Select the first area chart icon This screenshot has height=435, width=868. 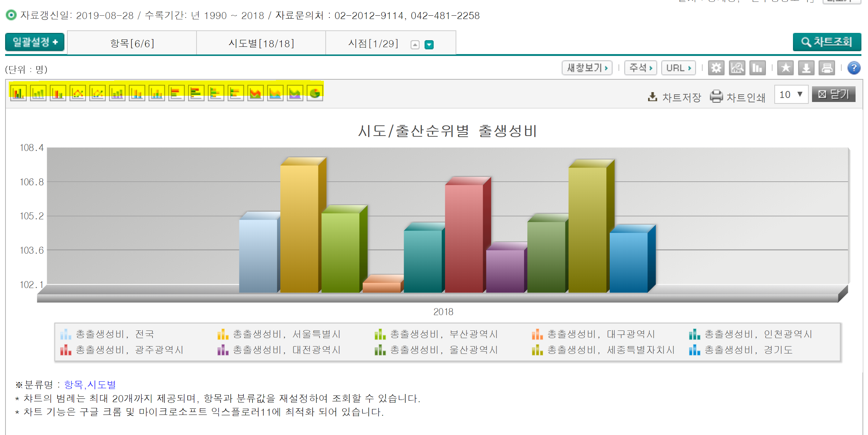(x=255, y=93)
